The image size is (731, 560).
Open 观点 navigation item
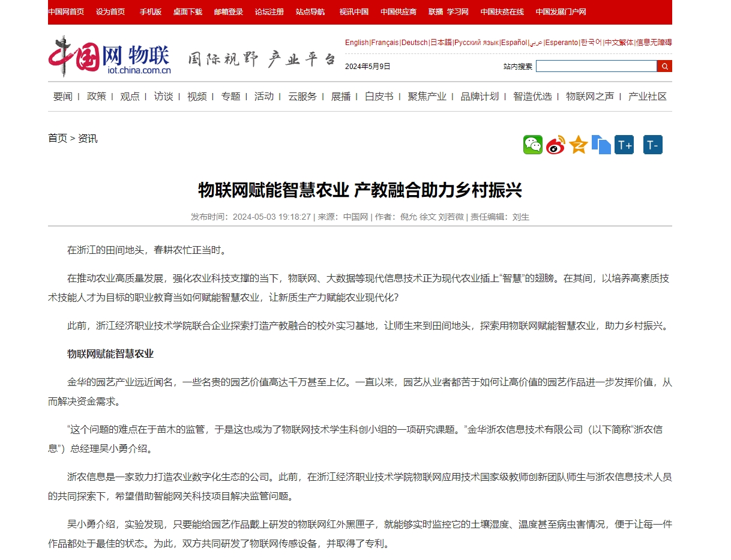(x=130, y=97)
